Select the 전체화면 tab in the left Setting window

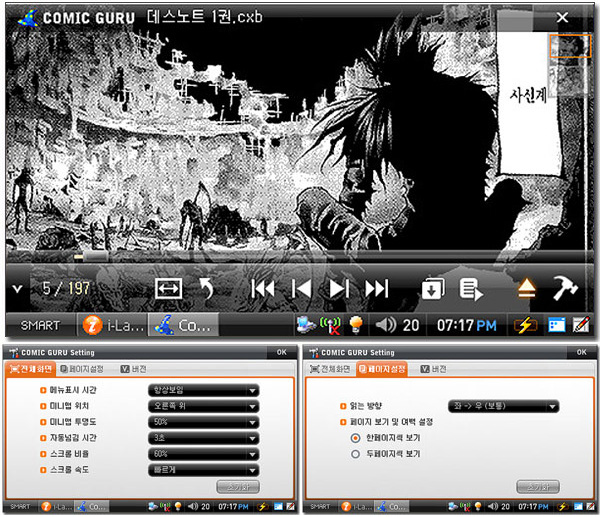click(31, 369)
